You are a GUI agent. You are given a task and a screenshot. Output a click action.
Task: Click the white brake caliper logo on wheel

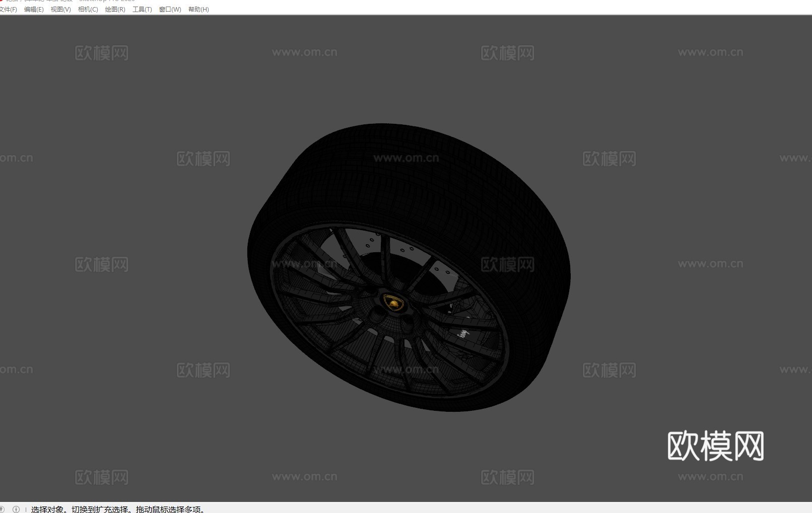coord(462,334)
